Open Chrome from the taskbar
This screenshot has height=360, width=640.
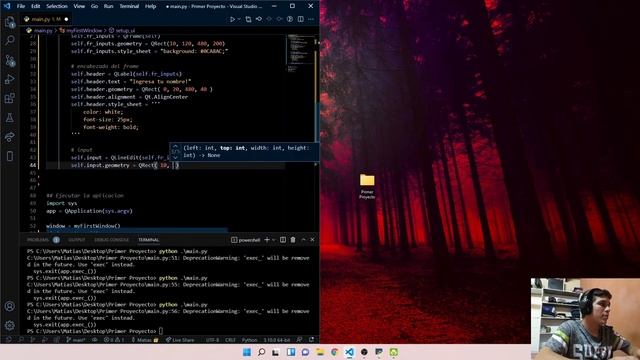(x=335, y=352)
